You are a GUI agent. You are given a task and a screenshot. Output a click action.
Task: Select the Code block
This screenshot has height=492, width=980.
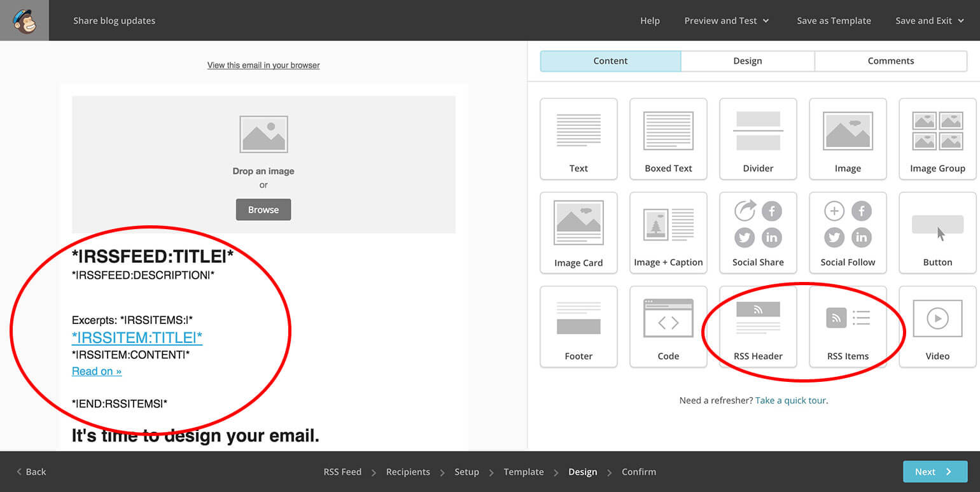pyautogui.click(x=668, y=327)
